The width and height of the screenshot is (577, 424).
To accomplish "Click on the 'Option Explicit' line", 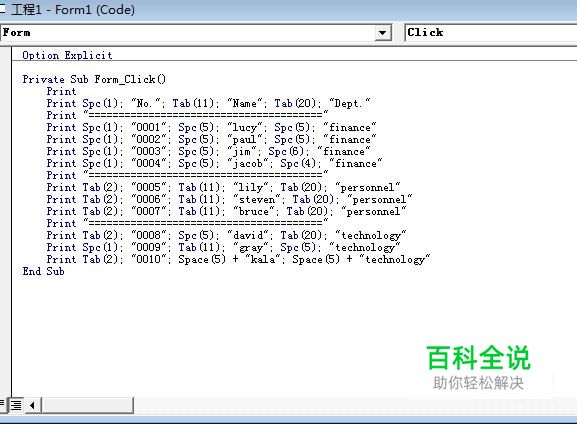I will tap(67, 55).
